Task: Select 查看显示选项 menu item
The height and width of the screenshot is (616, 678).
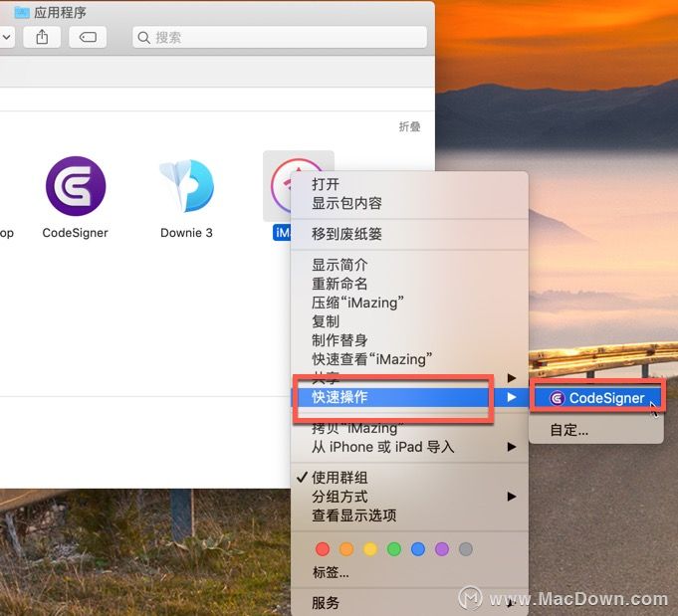Action: click(409, 515)
